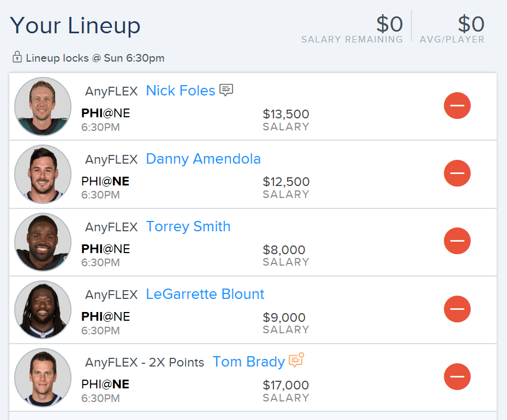507x420 pixels.
Task: Remove Nick Foles from the lineup
Action: (x=457, y=106)
